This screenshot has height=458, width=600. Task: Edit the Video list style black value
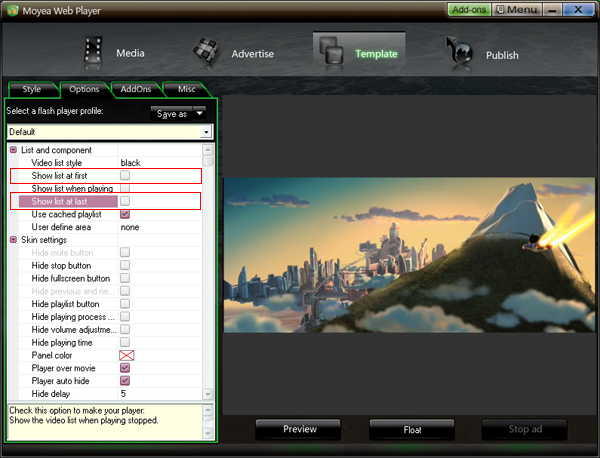[130, 163]
